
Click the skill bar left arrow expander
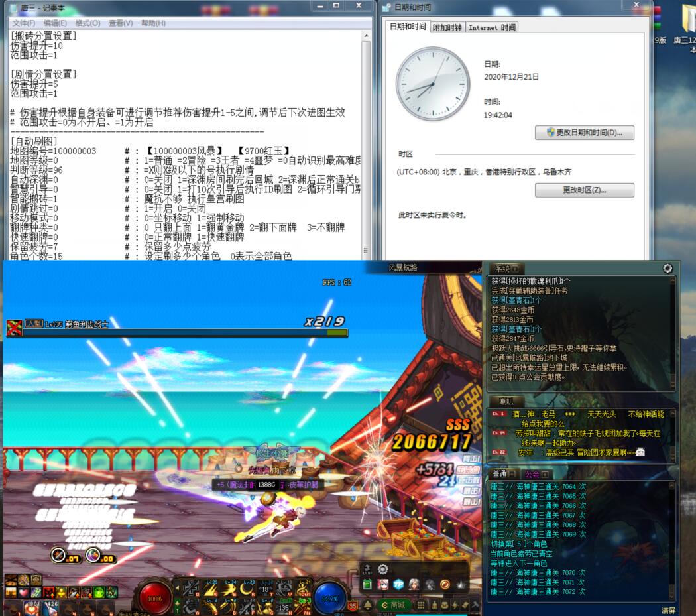tap(177, 588)
